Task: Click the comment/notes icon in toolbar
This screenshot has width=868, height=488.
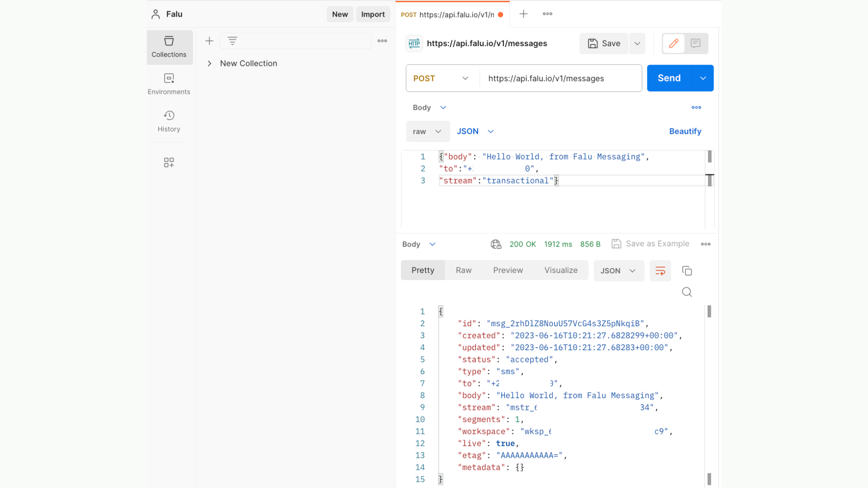Action: 696,43
